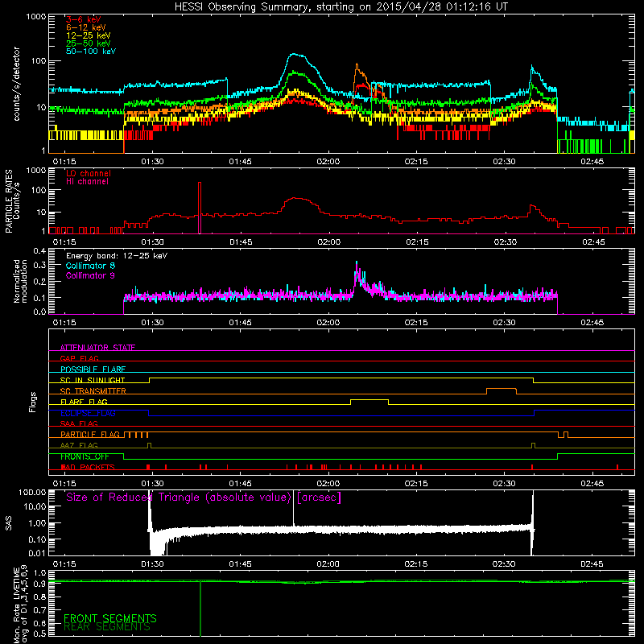Select Collimator 9 legend entry
This screenshot has width=644, height=644.
[90, 275]
